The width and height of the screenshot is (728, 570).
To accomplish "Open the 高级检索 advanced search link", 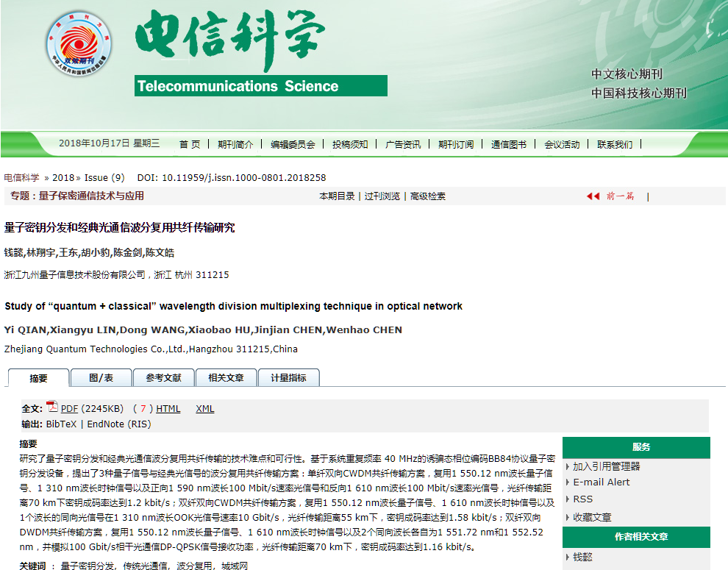I will (x=428, y=196).
